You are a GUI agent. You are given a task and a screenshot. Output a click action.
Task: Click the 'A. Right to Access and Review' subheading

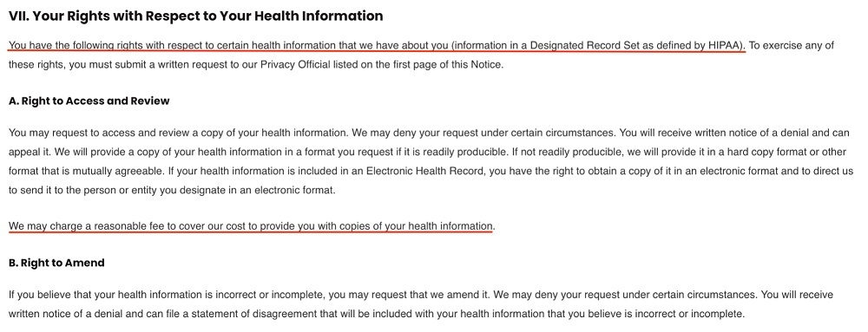pyautogui.click(x=89, y=101)
